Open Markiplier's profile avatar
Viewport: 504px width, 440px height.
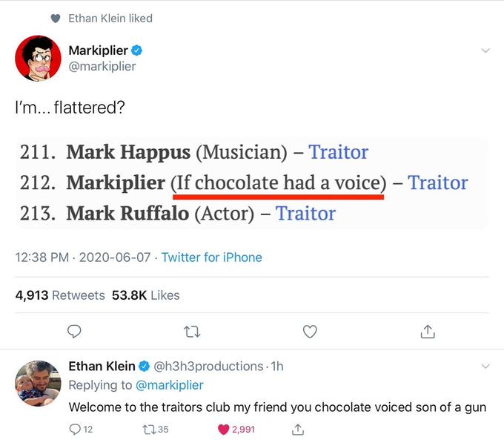[x=37, y=57]
